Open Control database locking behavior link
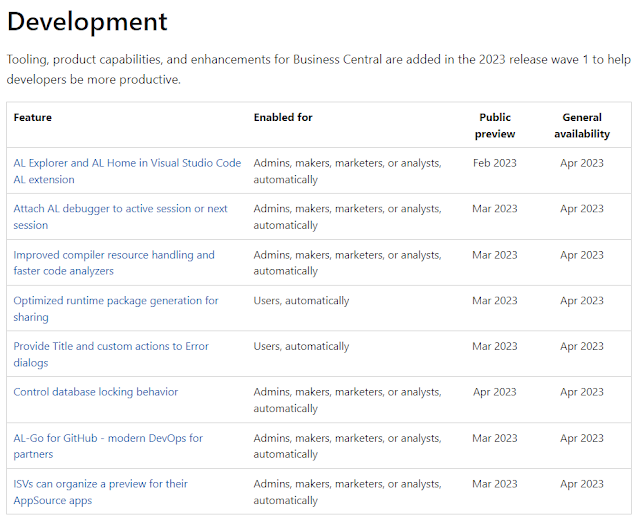The image size is (640, 520). (96, 392)
